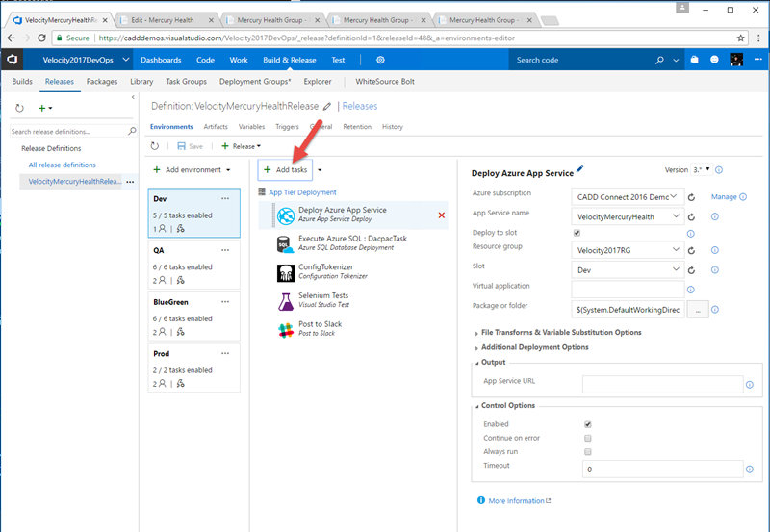770x532 pixels.
Task: Click the Manage subscription link
Action: point(724,197)
